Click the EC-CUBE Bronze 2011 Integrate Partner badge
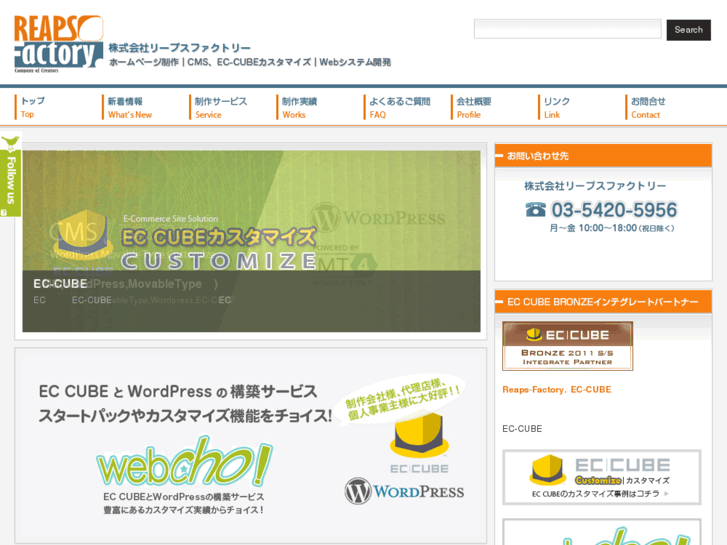 point(568,346)
